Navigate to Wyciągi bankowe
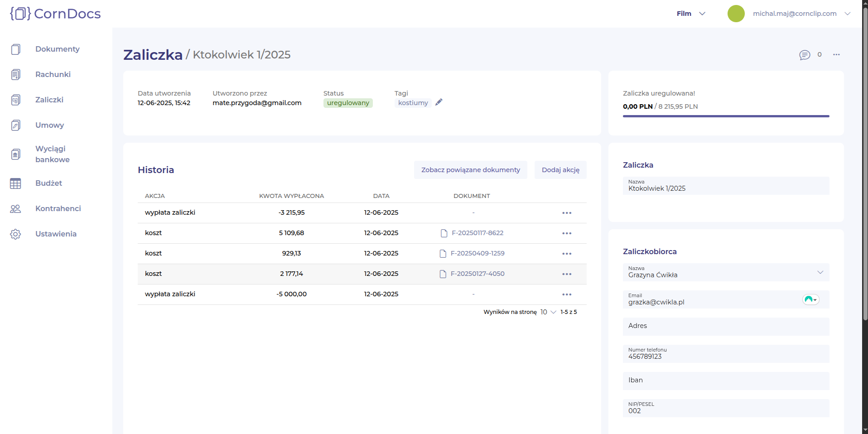The image size is (868, 434). click(x=53, y=154)
